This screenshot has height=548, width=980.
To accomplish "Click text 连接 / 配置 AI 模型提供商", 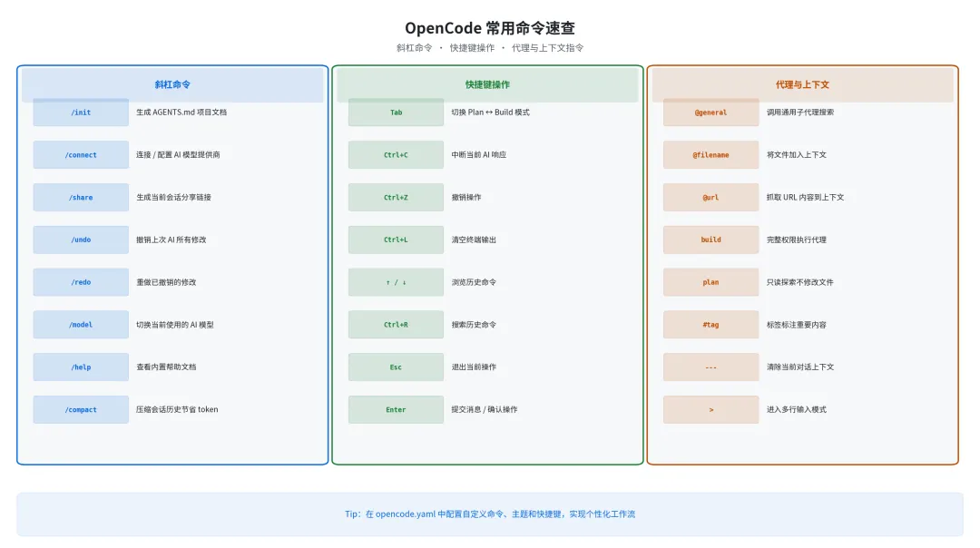I will point(178,155).
